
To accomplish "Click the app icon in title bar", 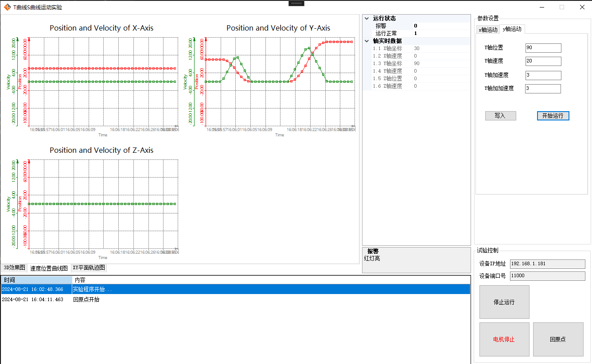I will (7, 7).
